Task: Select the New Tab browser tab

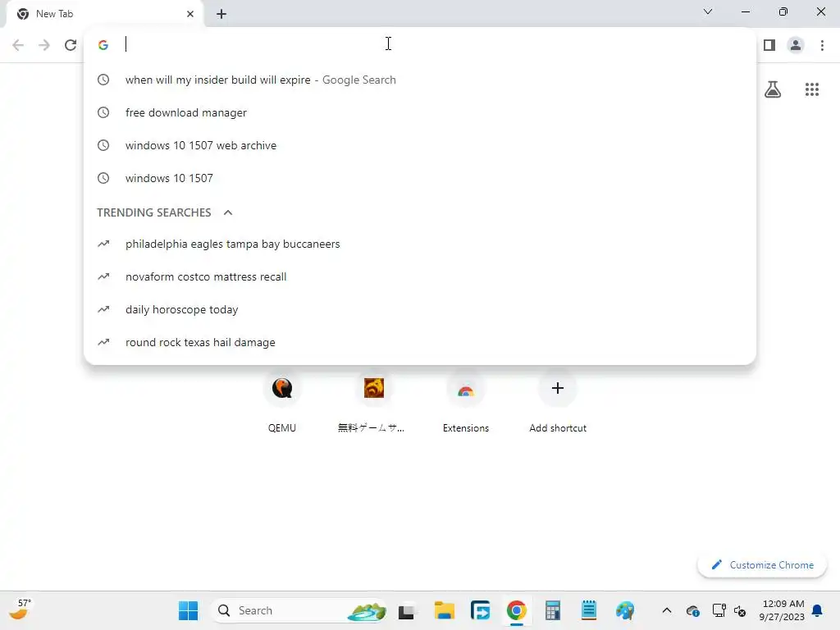Action: tap(104, 14)
